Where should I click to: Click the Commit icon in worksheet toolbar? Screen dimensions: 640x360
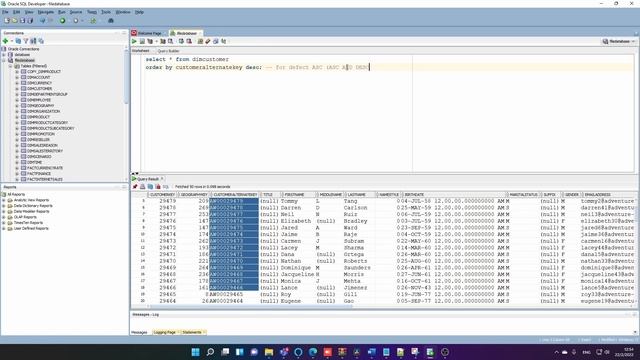point(181,41)
